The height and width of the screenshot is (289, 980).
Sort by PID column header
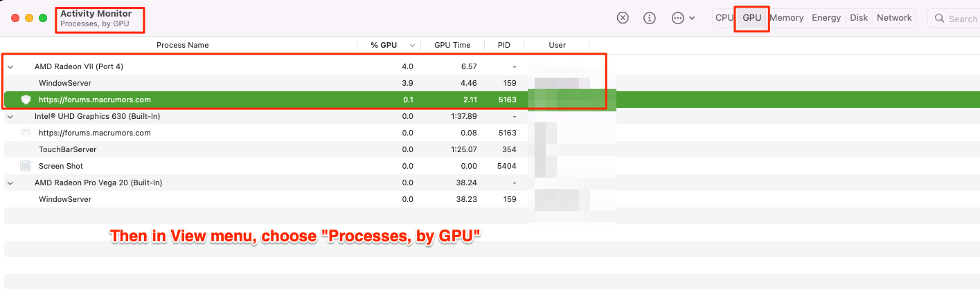[504, 45]
